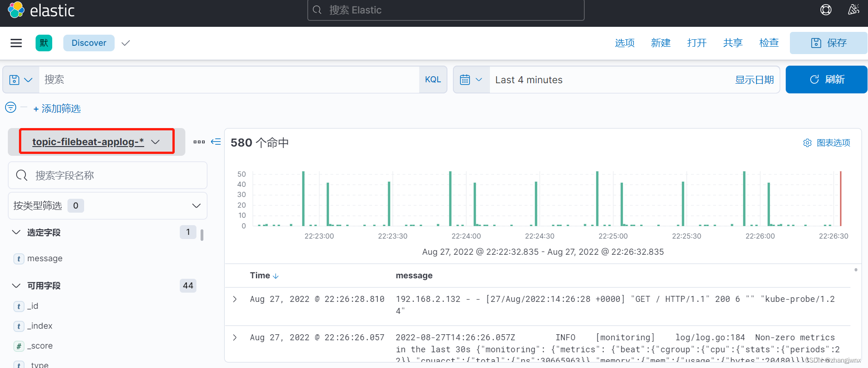Open the newsfeed celebration icon
The height and width of the screenshot is (368, 868).
pyautogui.click(x=853, y=10)
